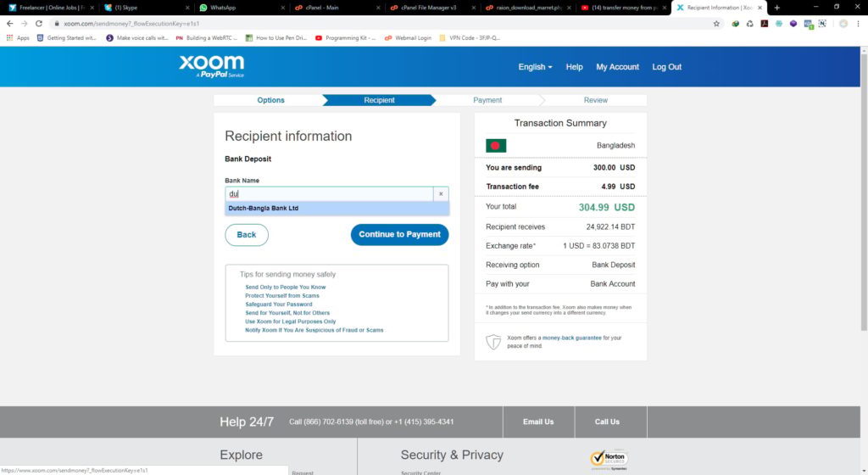Open VPN Code bookmark folder
Image resolution: width=868 pixels, height=475 pixels.
click(x=470, y=38)
